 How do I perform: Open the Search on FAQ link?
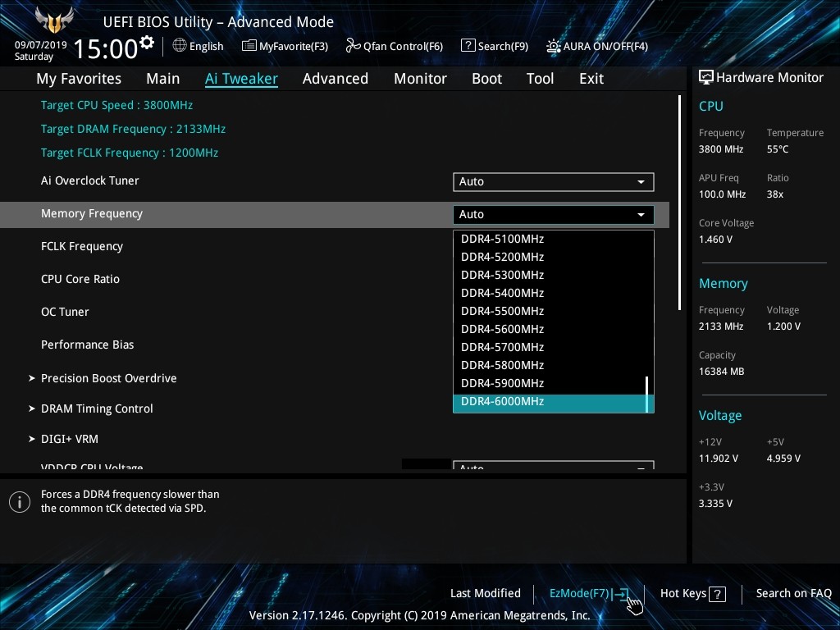[x=794, y=594]
